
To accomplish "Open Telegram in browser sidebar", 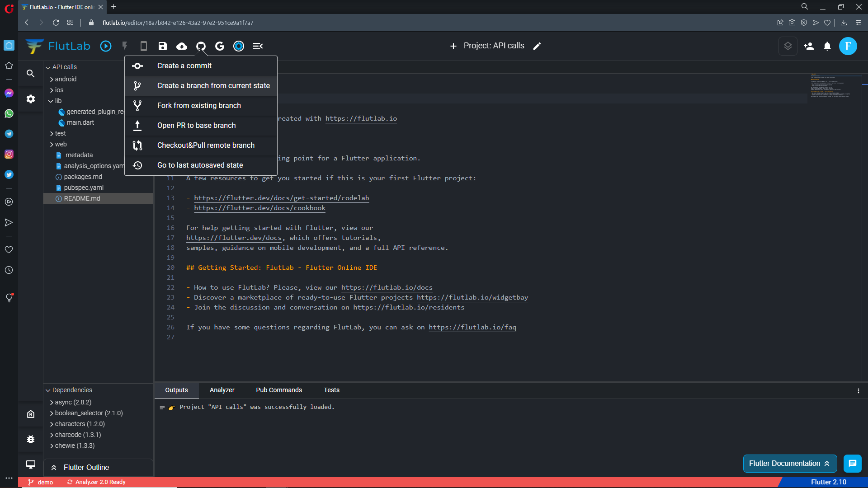I will coord(9,134).
